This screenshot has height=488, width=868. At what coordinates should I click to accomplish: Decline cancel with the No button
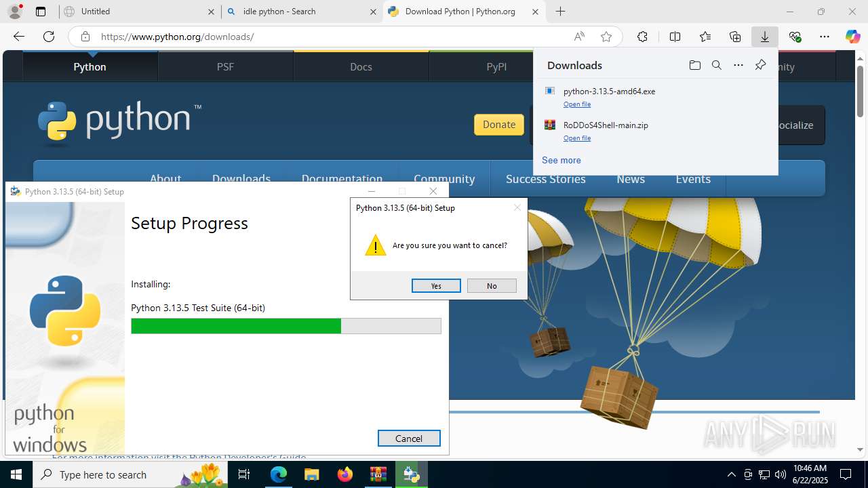[x=492, y=286]
